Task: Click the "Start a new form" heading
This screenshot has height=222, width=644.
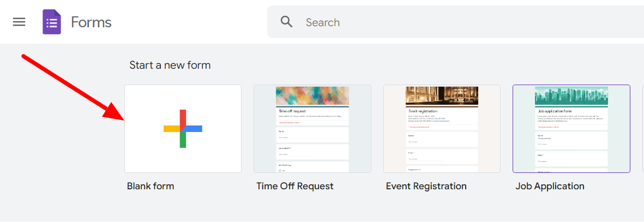Action: 170,65
